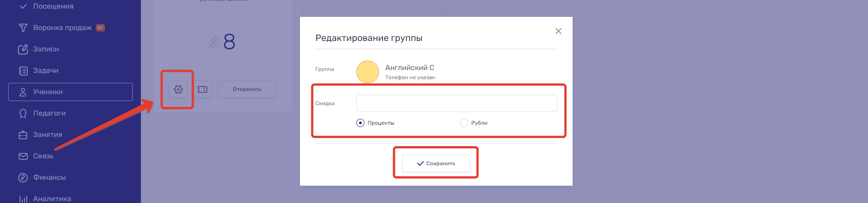Click the checklist icon beside Задачи
Viewport: 868px width, 203px height.
click(23, 71)
